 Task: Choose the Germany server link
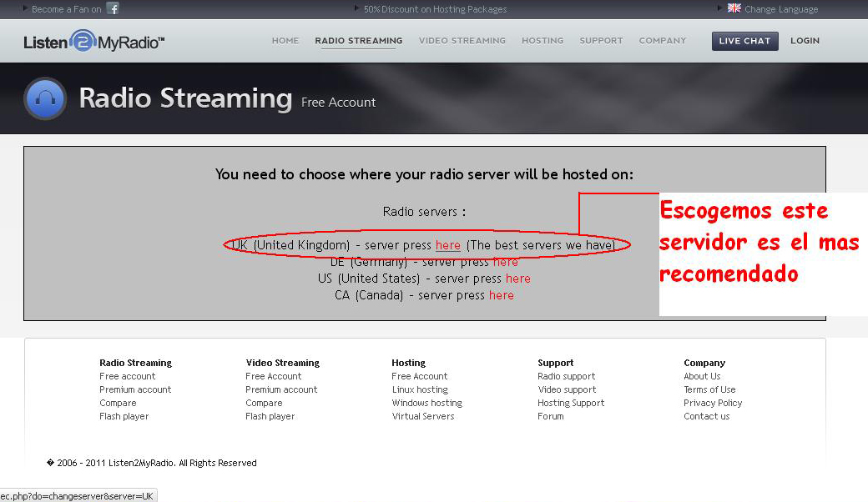pyautogui.click(x=506, y=261)
